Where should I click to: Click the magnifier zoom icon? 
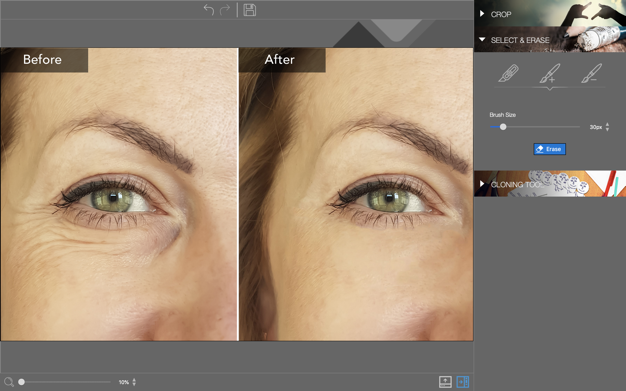(9, 382)
